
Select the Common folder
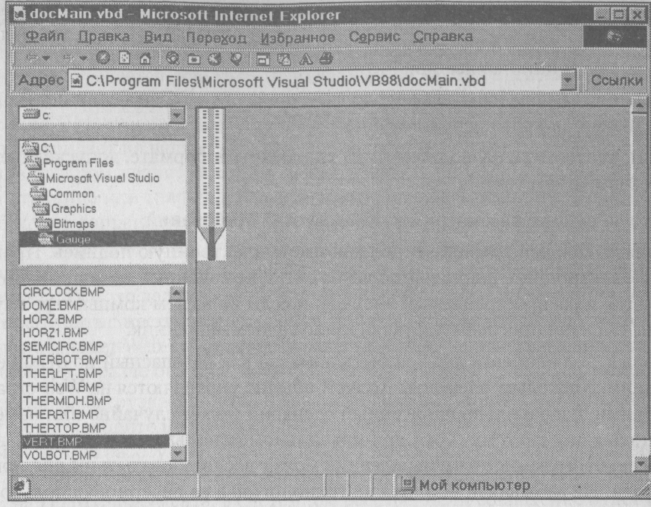pyautogui.click(x=62, y=193)
